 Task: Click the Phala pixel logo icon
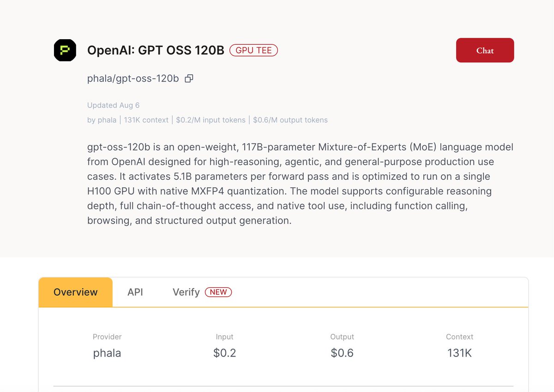65,50
